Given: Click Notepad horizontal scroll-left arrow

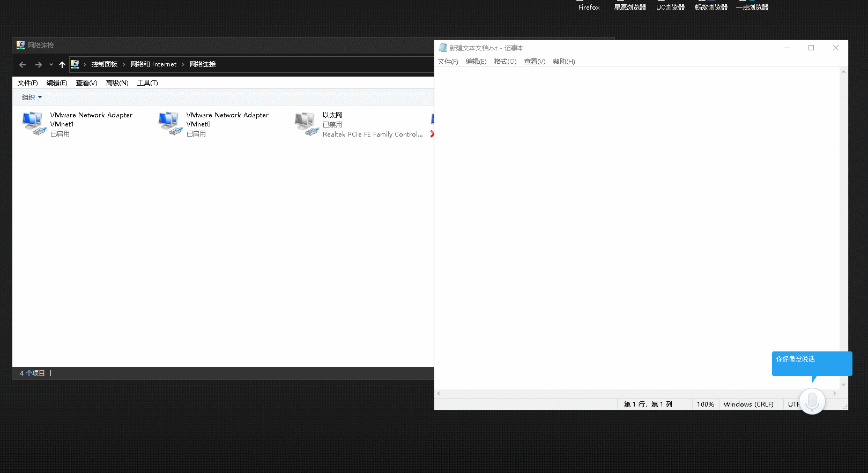Looking at the screenshot, I should tap(439, 394).
